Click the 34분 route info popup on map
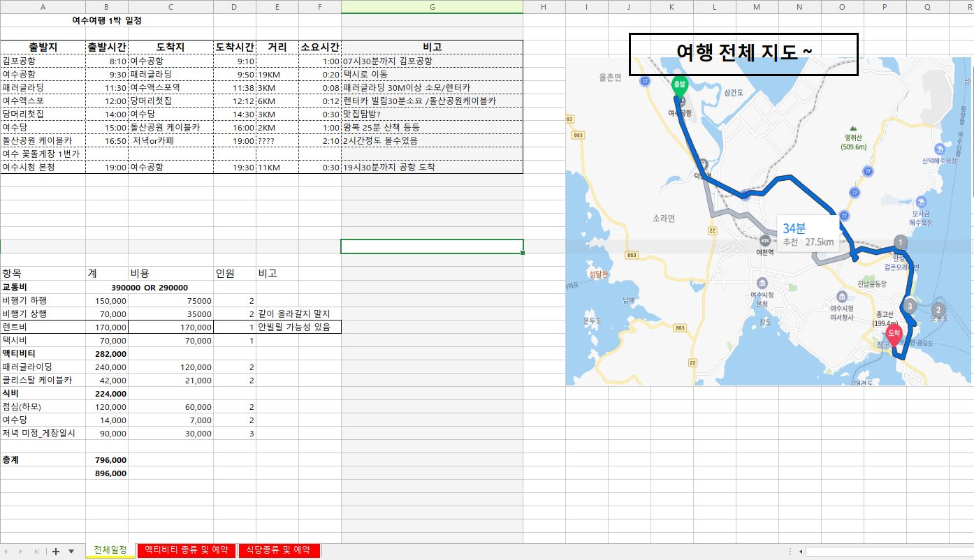The width and height of the screenshot is (974, 560). (807, 235)
